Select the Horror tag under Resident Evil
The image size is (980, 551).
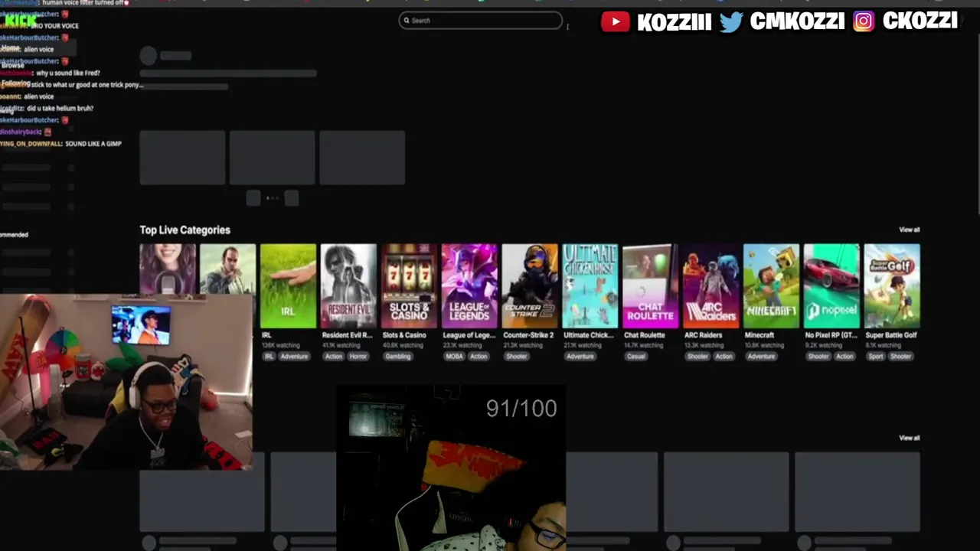pyautogui.click(x=358, y=357)
